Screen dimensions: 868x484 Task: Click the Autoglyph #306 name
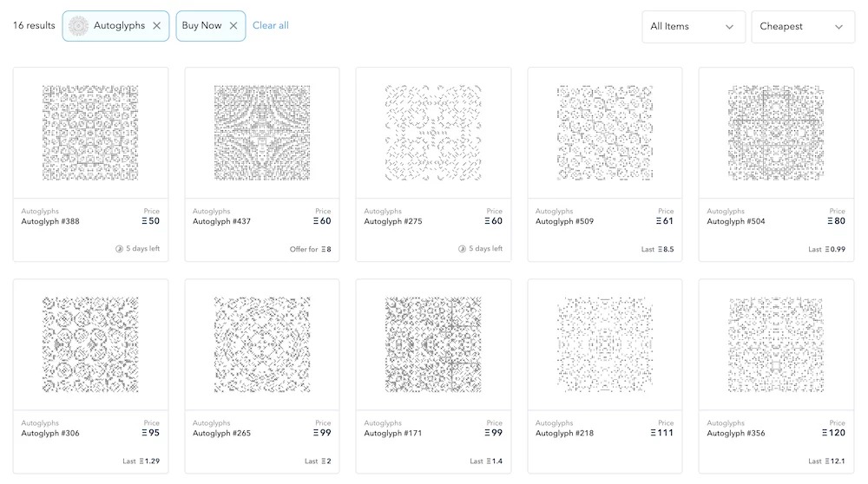click(50, 433)
